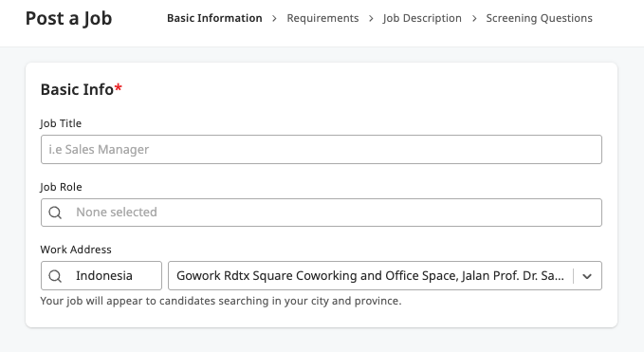This screenshot has height=352, width=644.
Task: Go to the Requirements step
Action: tap(322, 18)
